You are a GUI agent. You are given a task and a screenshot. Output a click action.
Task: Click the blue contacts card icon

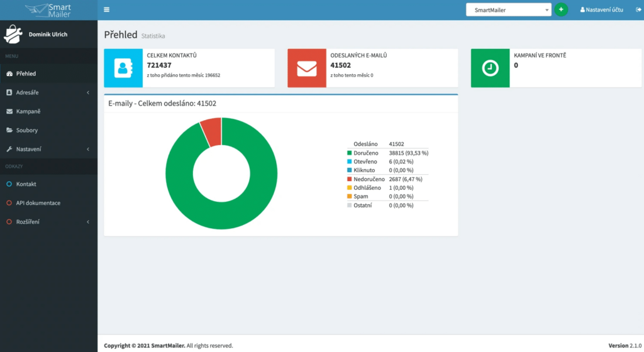pyautogui.click(x=123, y=68)
